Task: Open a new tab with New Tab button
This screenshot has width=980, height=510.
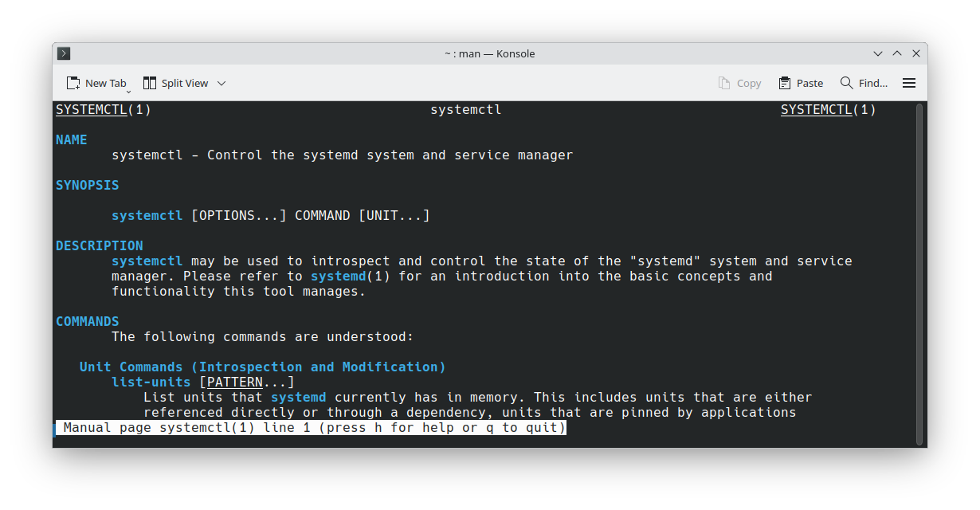Action: (96, 83)
